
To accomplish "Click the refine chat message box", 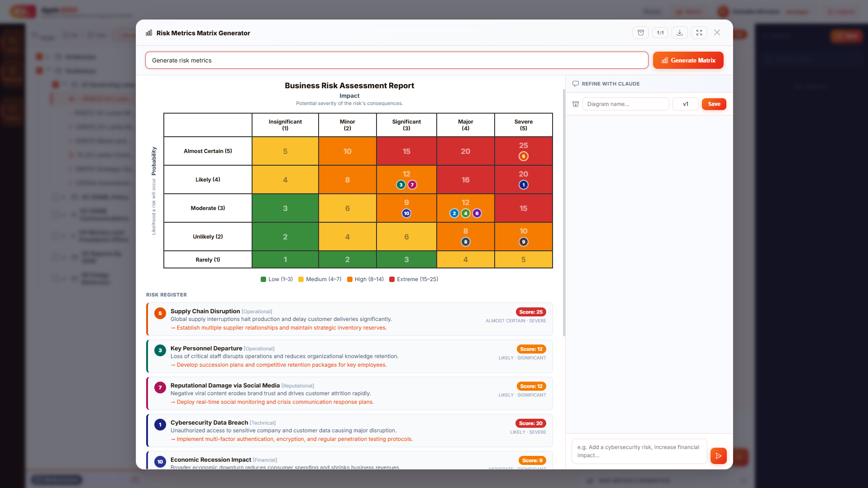I will point(639,451).
